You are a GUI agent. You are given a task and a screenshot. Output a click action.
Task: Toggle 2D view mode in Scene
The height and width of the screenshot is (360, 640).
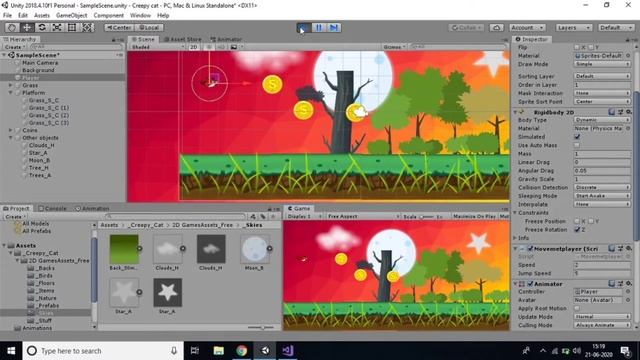[x=194, y=47]
